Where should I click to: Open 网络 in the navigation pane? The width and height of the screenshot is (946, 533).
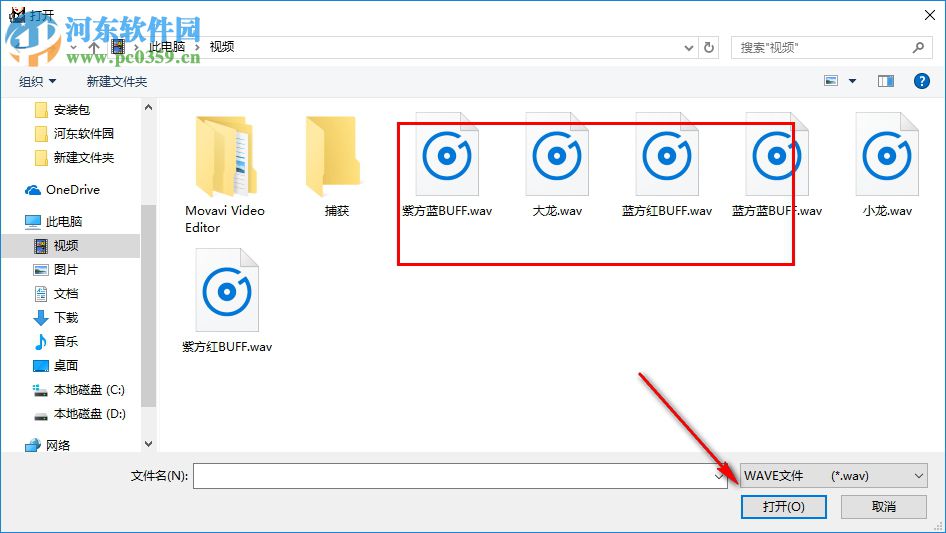(x=47, y=445)
